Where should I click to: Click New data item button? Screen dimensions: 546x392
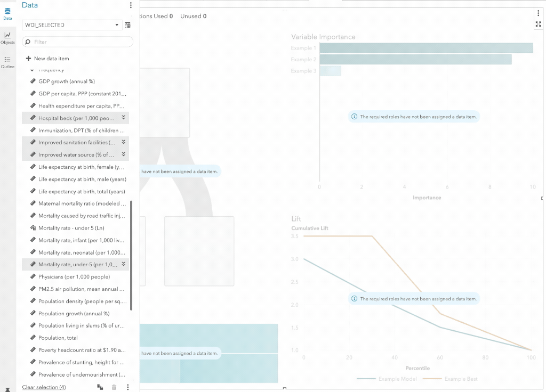(x=47, y=59)
